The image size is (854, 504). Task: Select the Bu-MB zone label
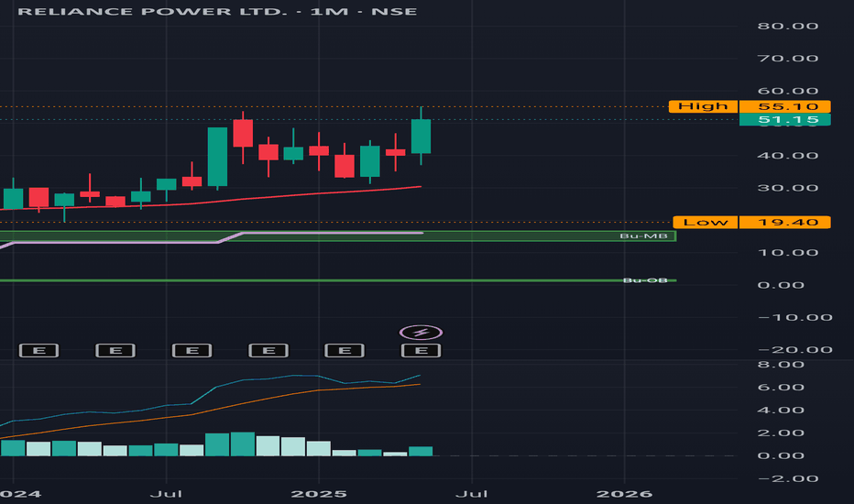[x=643, y=236]
